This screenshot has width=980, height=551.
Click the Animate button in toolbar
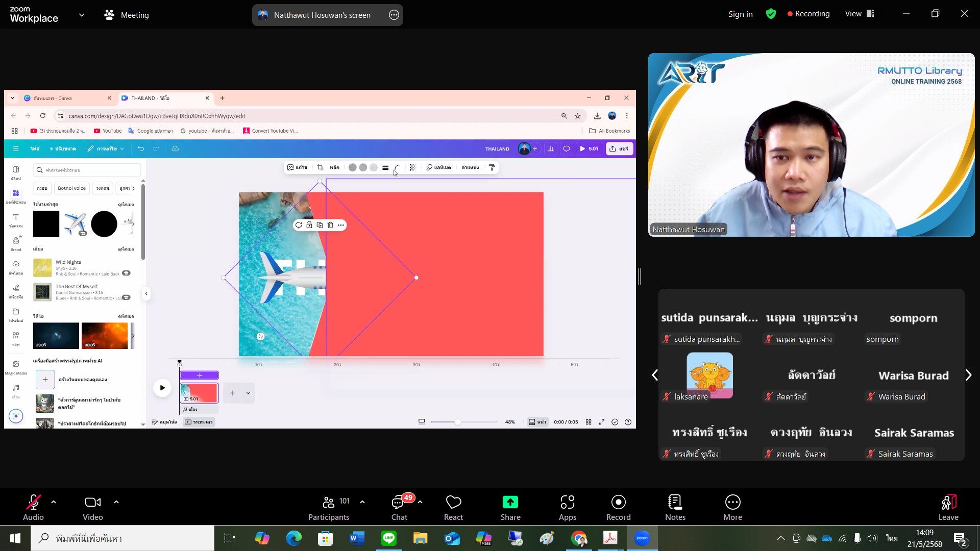[x=438, y=167]
